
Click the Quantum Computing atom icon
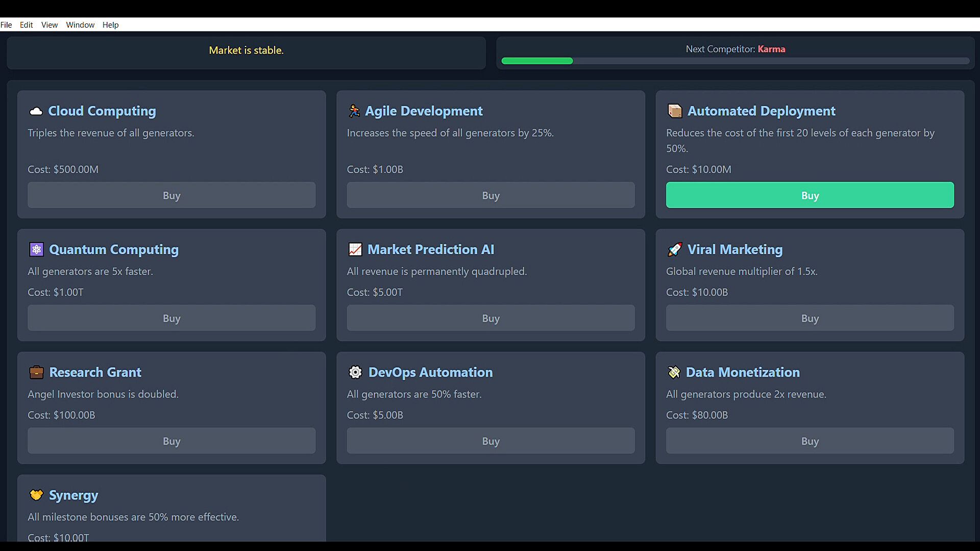[36, 249]
